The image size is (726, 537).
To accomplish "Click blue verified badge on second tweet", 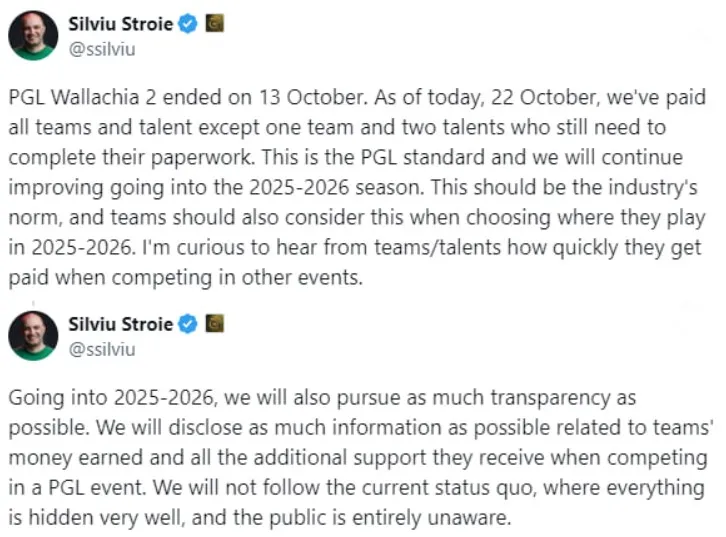I will point(188,324).
